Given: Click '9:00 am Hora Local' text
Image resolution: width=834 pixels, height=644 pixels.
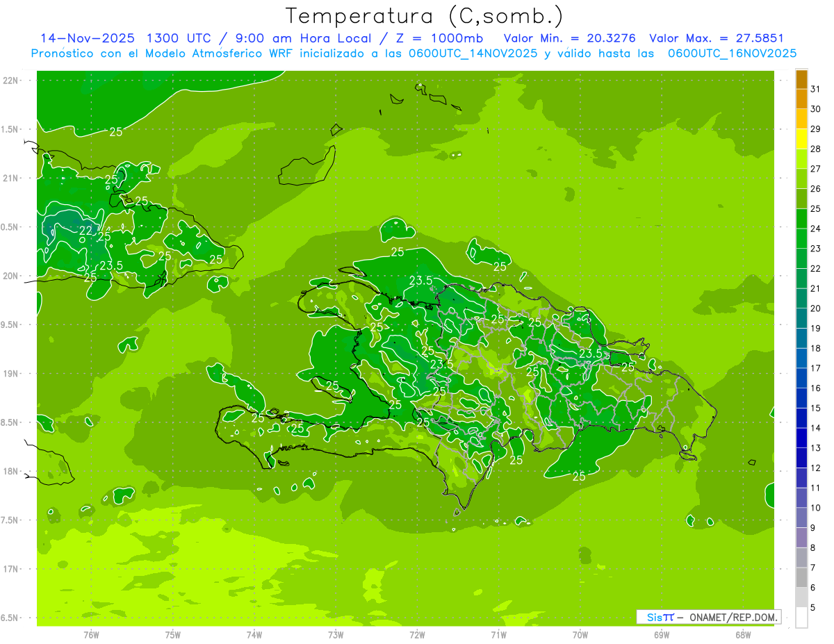Looking at the screenshot, I should (306, 38).
